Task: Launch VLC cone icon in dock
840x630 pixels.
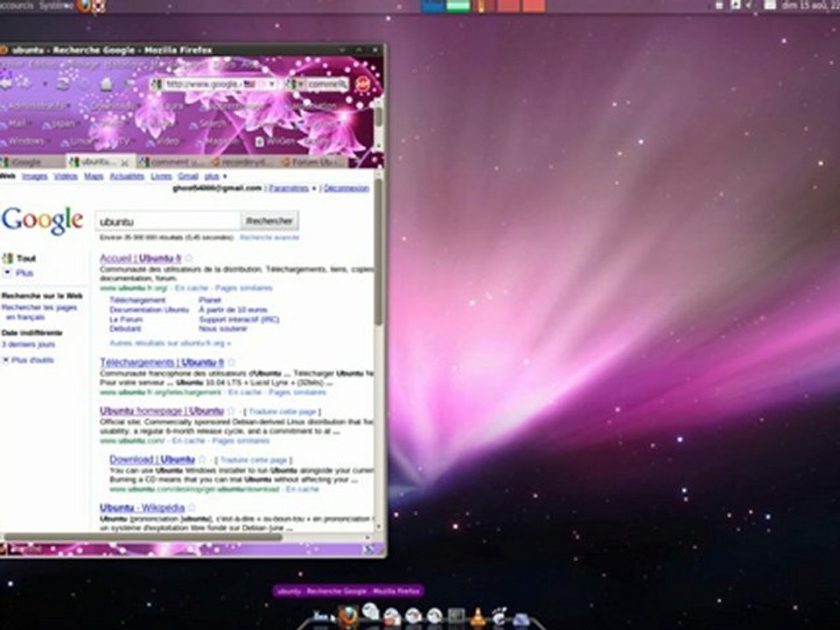Action: (x=478, y=618)
